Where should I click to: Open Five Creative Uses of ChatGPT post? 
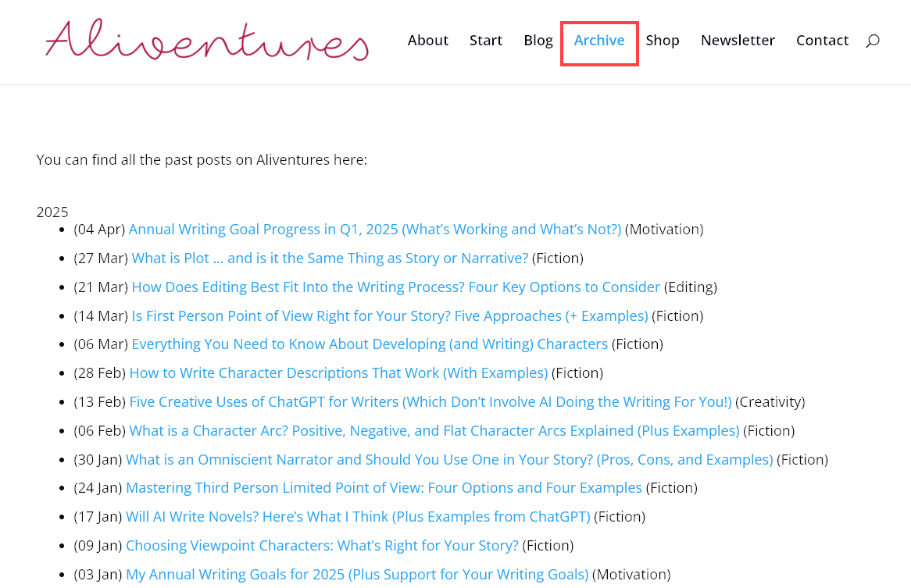click(x=430, y=401)
